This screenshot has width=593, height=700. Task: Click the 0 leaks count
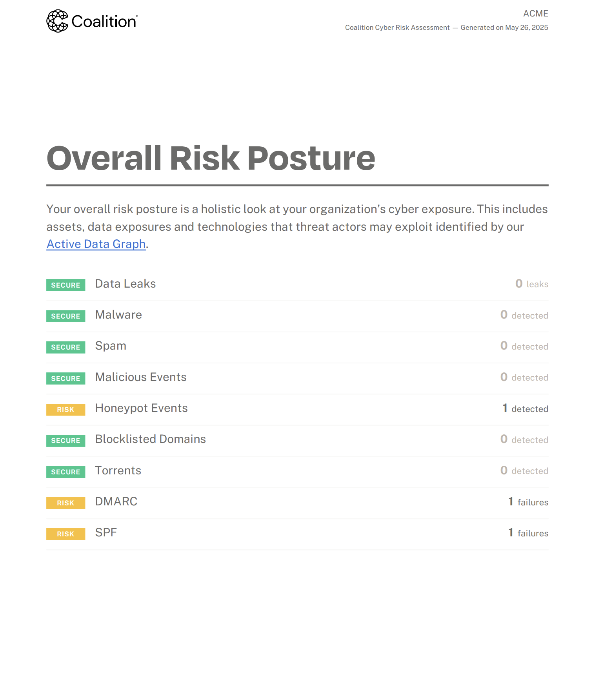pyautogui.click(x=532, y=284)
